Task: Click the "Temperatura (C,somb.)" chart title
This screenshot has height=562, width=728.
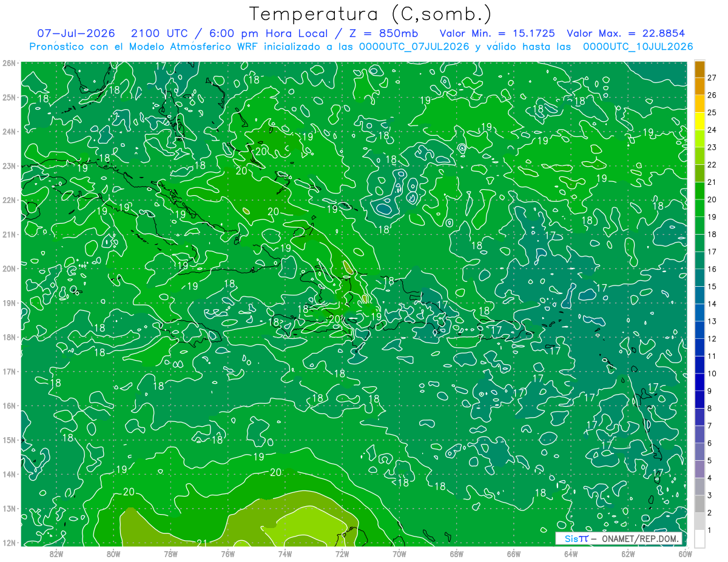Action: [x=370, y=14]
